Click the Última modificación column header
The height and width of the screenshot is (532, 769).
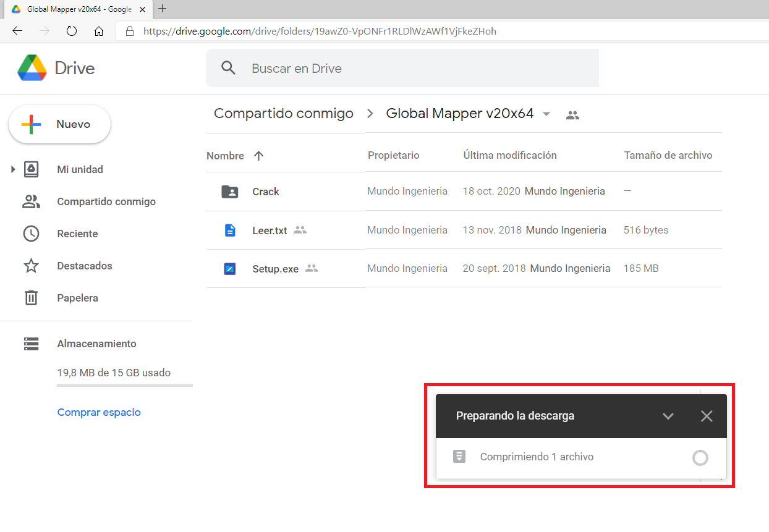[510, 156]
